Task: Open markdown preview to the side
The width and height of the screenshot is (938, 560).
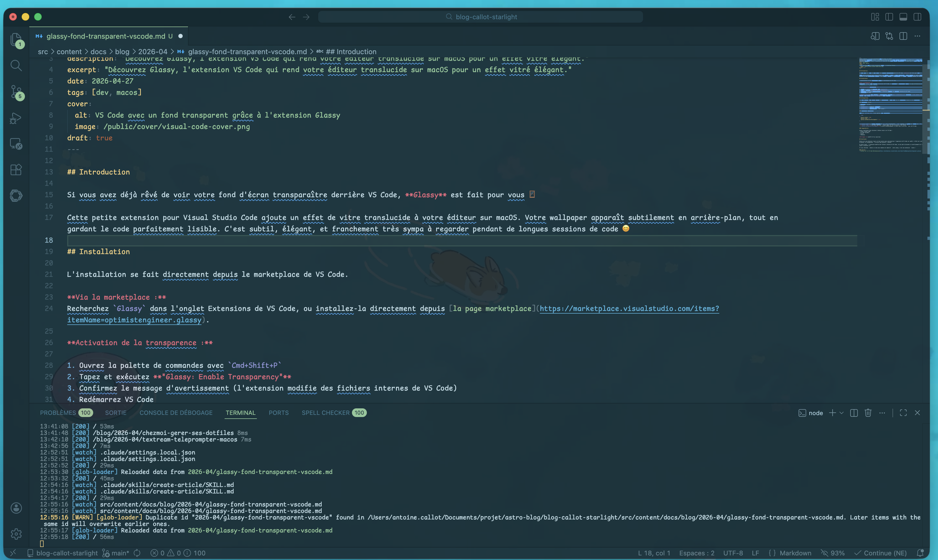Action: pos(875,36)
